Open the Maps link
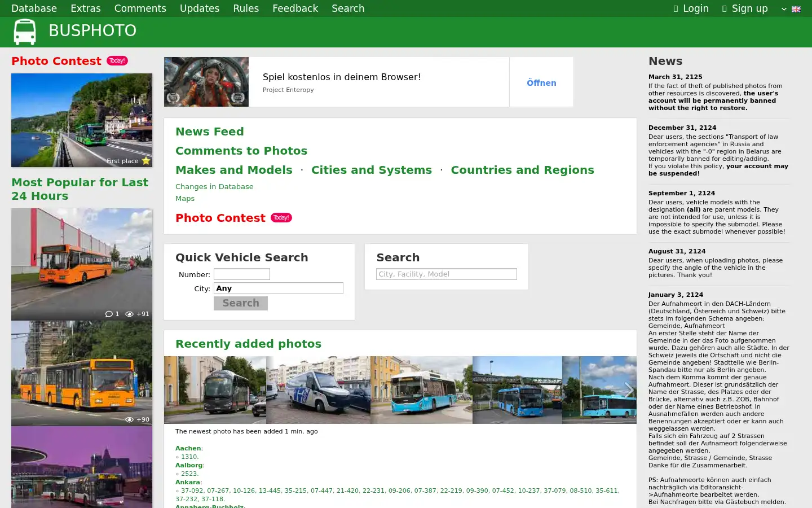Image resolution: width=812 pixels, height=508 pixels. [x=185, y=198]
